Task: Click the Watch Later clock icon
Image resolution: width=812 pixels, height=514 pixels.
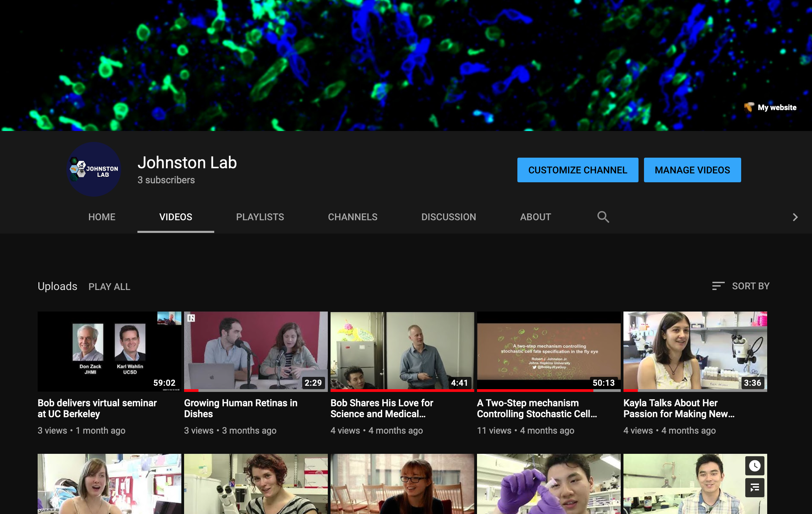Action: pos(755,465)
